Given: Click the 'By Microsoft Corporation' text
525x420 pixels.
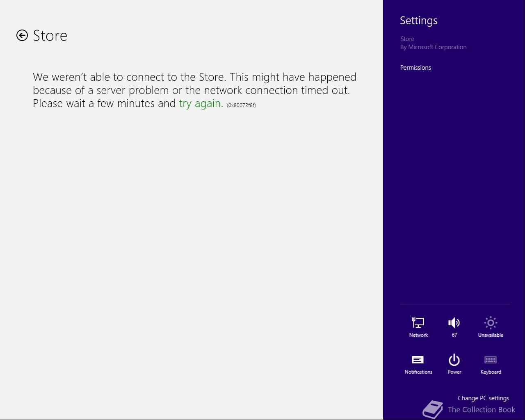Looking at the screenshot, I should (434, 47).
